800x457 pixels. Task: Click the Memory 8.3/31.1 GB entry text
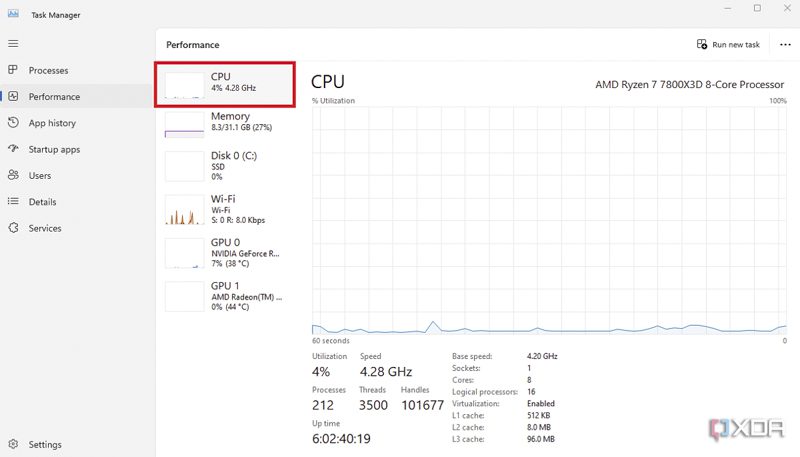241,128
